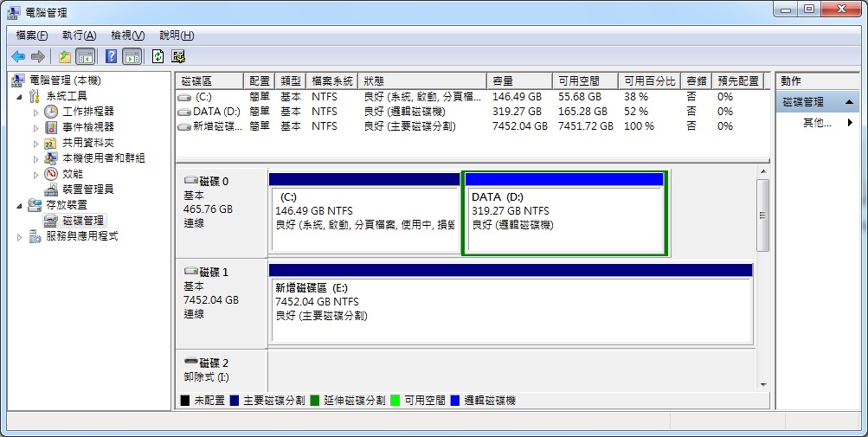Collapse the 系統工具 tree node
The width and height of the screenshot is (868, 437).
click(20, 96)
